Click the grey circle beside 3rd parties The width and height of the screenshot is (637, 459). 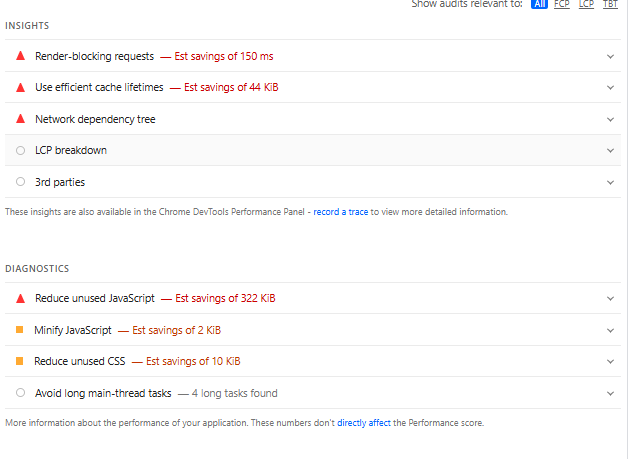pyautogui.click(x=20, y=182)
